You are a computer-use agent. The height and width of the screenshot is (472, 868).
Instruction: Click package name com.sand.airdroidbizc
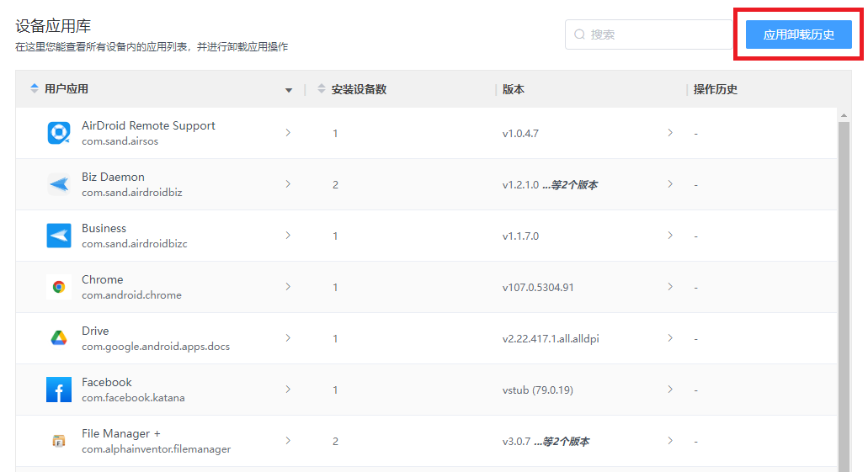[135, 244]
